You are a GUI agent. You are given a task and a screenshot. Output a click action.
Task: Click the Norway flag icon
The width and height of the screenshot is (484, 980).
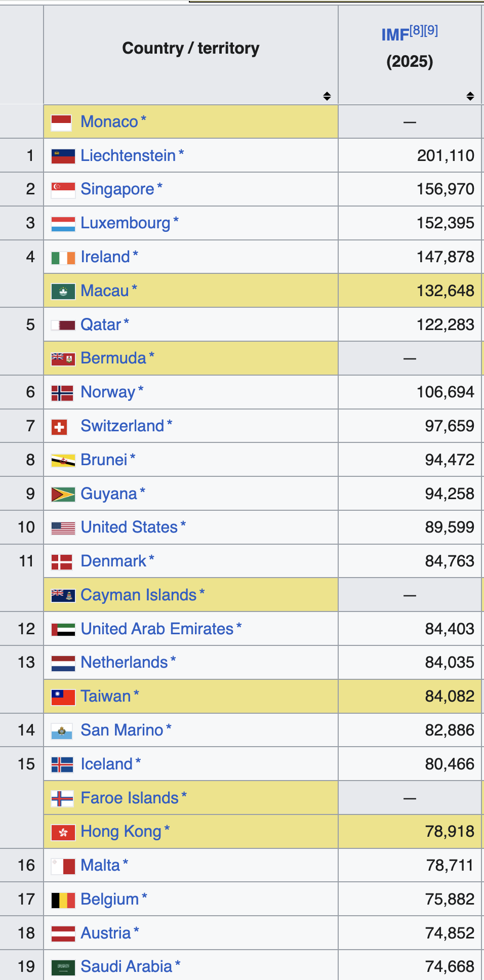coord(62,393)
